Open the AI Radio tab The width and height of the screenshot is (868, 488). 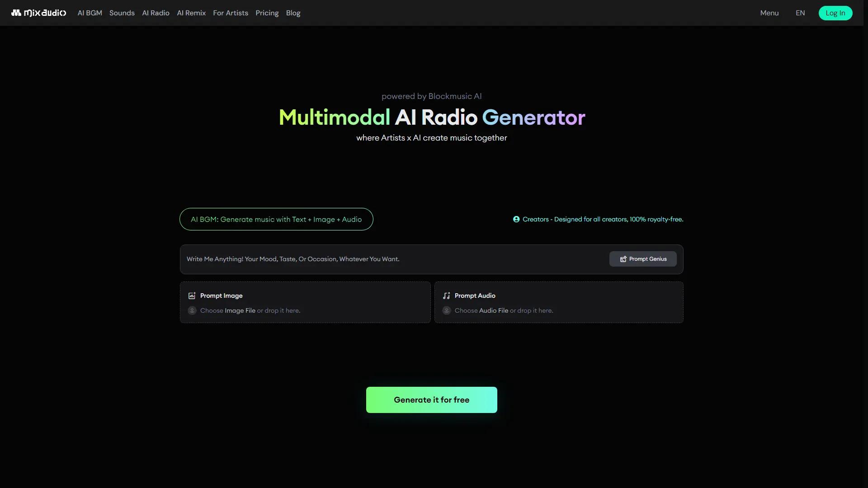click(x=155, y=13)
